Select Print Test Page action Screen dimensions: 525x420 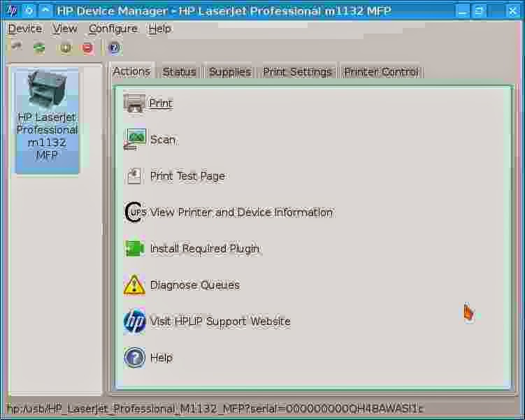(x=187, y=176)
